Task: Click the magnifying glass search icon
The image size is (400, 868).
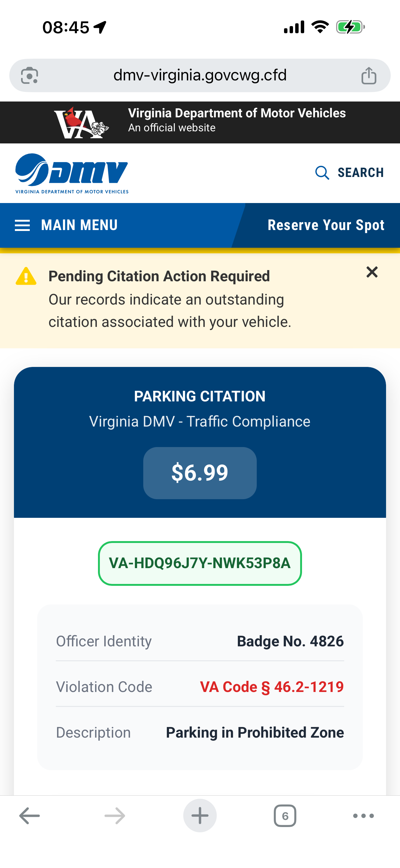Action: (322, 173)
